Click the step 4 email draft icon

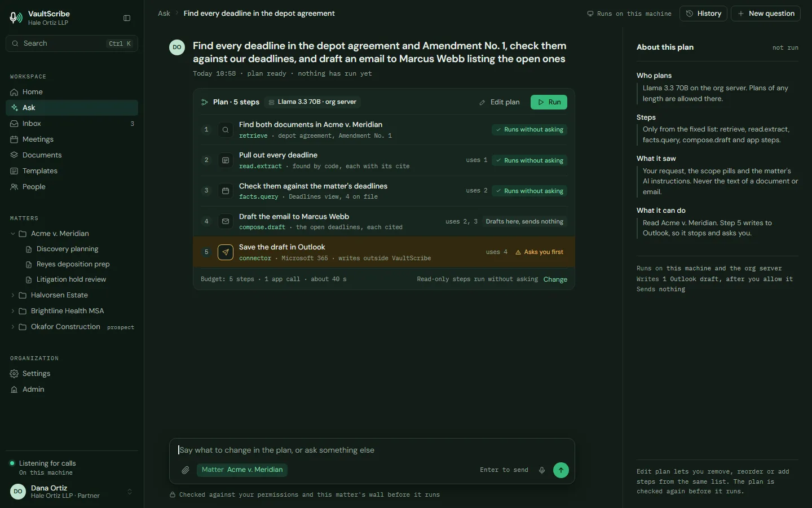point(226,221)
